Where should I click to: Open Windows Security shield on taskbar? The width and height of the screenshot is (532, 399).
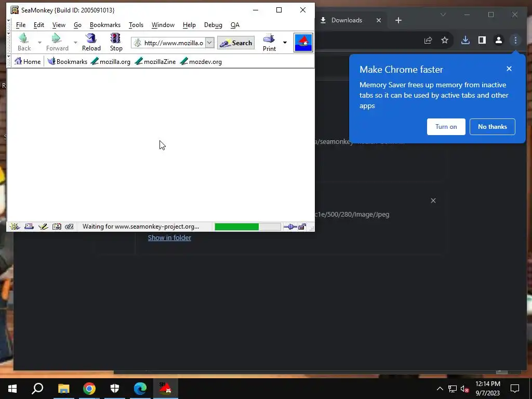115,389
